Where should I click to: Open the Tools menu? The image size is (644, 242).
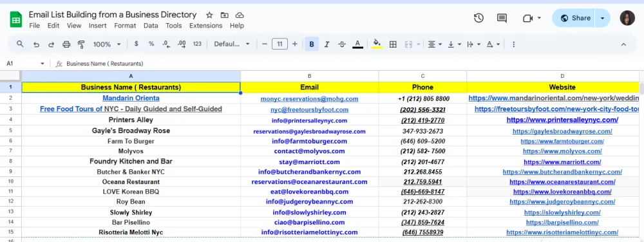coord(174,26)
